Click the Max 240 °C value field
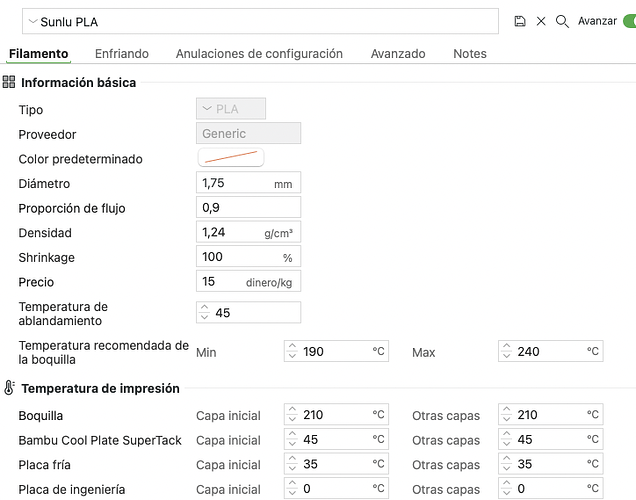The image size is (636, 500). coord(551,351)
